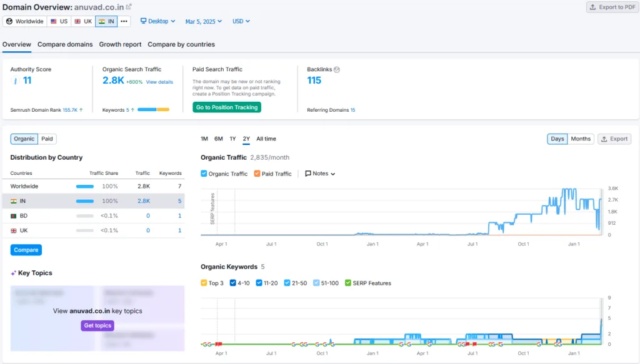
Task: Expand the Notes dropdown
Action: [320, 174]
